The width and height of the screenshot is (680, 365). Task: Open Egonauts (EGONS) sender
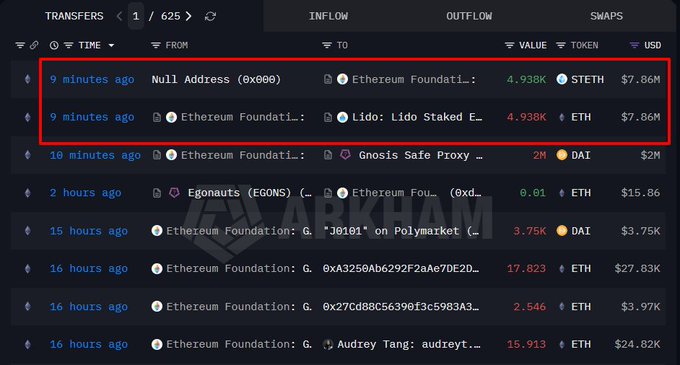pyautogui.click(x=250, y=193)
